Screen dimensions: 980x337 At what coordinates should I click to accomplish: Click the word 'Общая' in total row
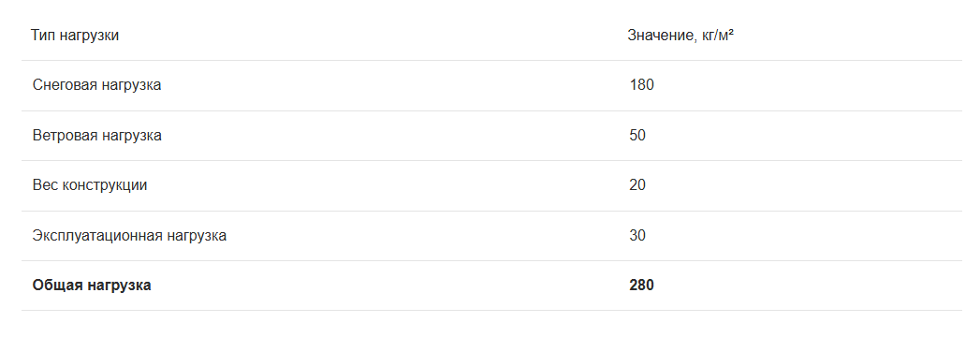point(57,286)
